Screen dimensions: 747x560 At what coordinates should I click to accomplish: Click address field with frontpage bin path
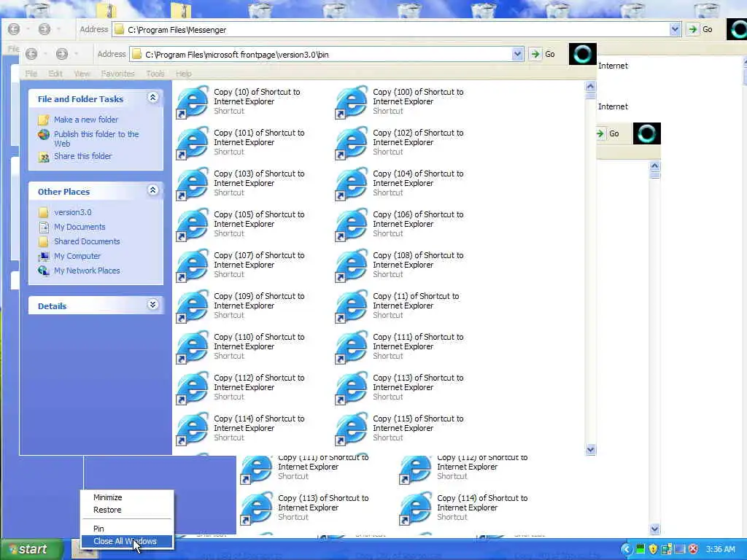pyautogui.click(x=327, y=54)
